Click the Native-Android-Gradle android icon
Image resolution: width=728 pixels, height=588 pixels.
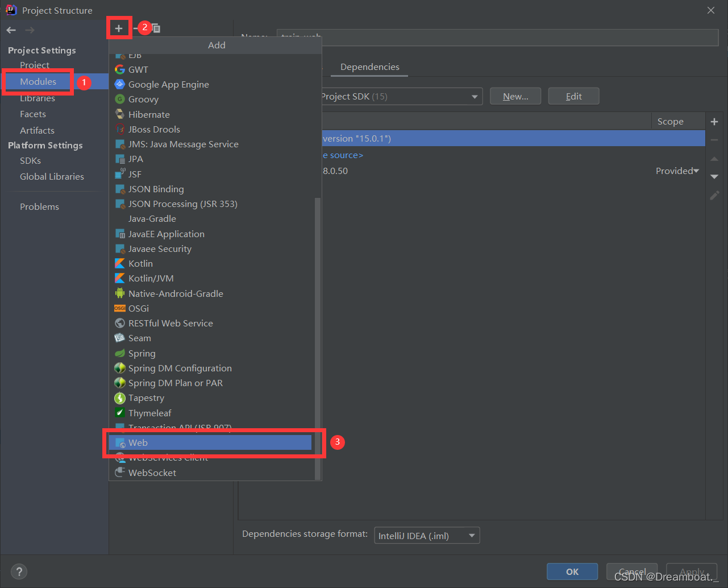click(120, 293)
